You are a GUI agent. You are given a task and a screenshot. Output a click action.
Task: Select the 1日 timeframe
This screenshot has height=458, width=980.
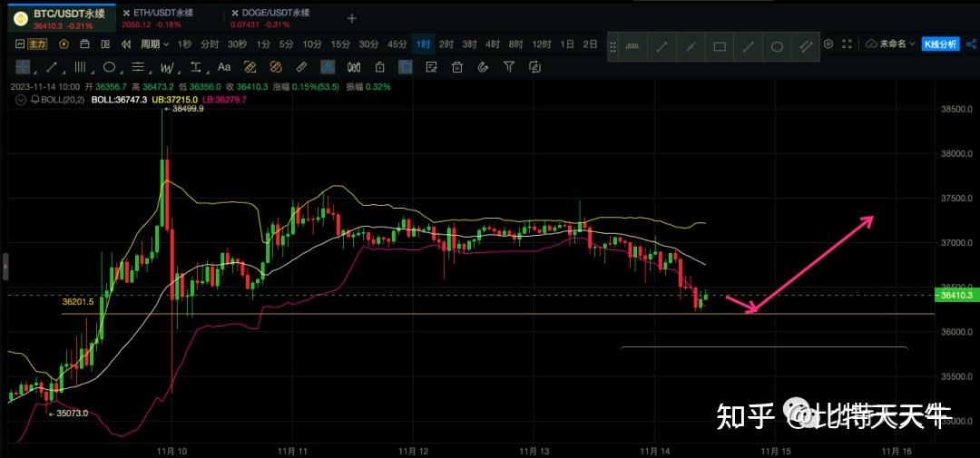(x=567, y=44)
